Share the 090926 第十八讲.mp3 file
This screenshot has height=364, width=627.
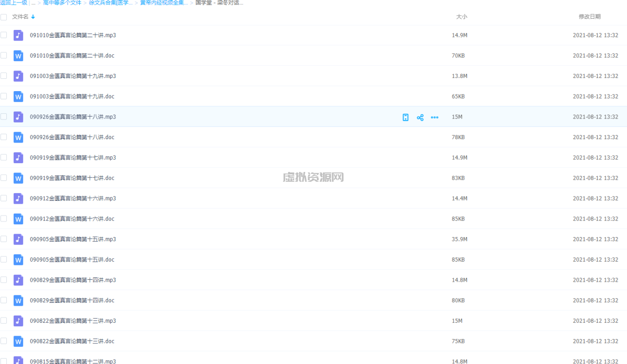point(420,117)
